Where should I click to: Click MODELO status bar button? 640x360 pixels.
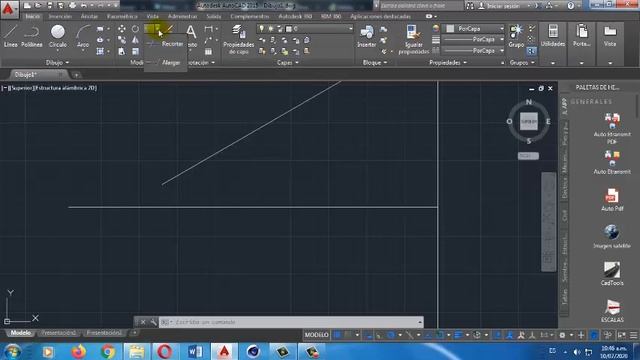point(316,335)
